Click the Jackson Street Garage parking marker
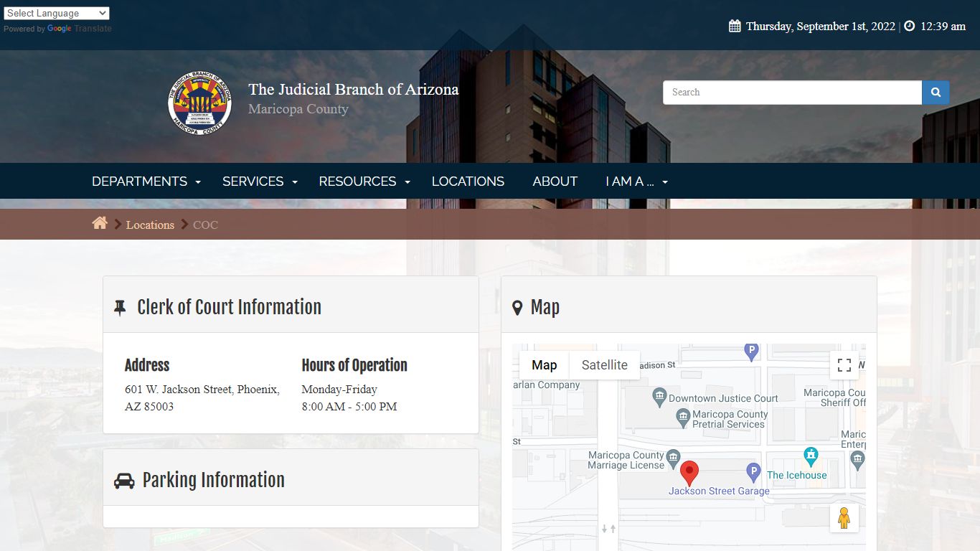This screenshot has width=980, height=551. click(x=753, y=473)
